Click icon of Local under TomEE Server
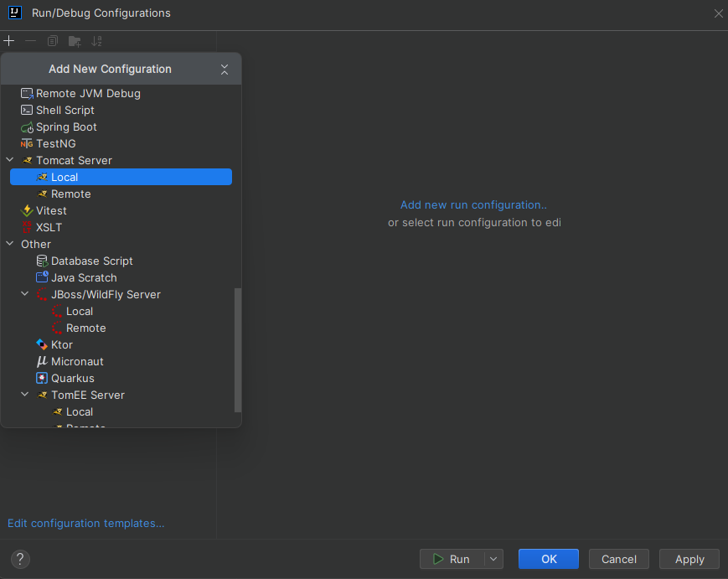This screenshot has width=728, height=579. (x=57, y=412)
